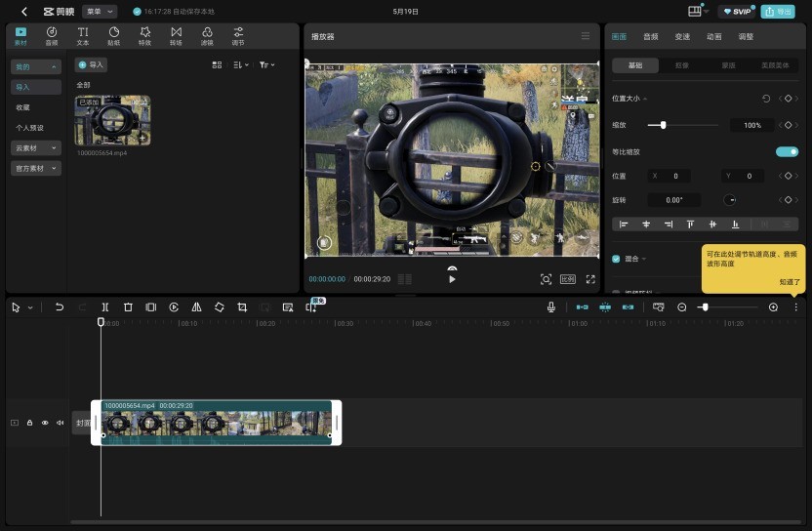This screenshot has width=812, height=531.
Task: Toggle auto-snap in timeline toolbar
Action: 605,307
